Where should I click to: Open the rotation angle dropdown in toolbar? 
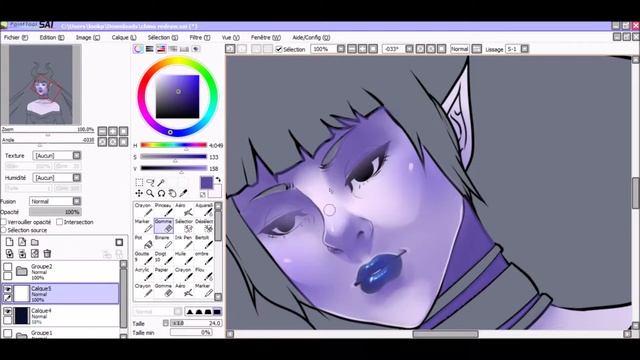pos(409,49)
